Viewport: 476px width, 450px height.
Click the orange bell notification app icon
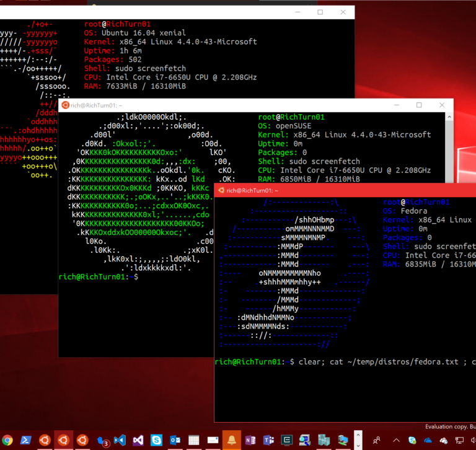pyautogui.click(x=232, y=440)
